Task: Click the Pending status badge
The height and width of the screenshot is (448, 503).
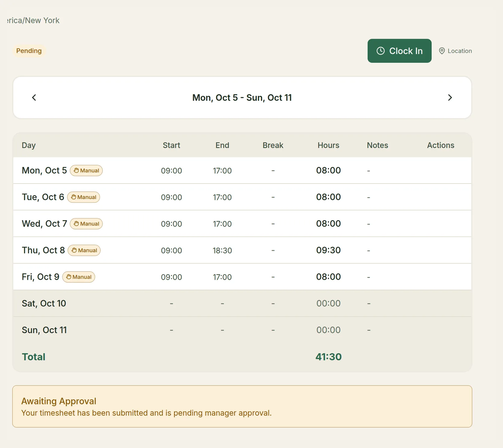Action: 29,51
